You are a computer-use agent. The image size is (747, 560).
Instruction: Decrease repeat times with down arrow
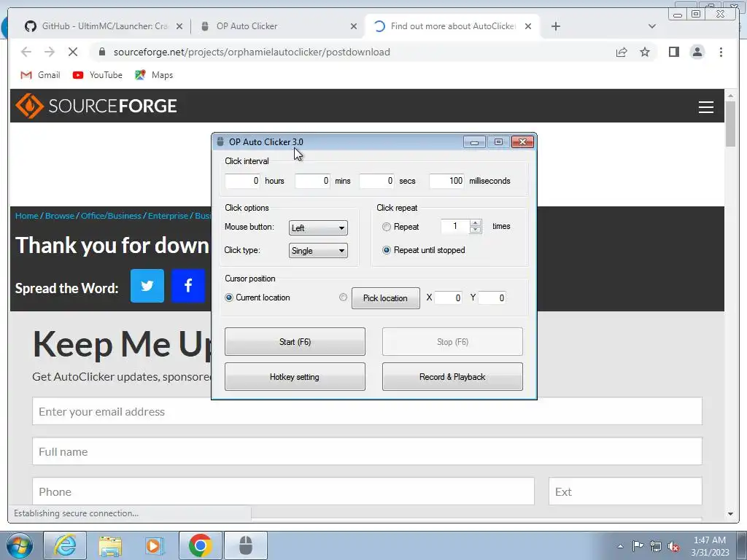click(x=475, y=230)
